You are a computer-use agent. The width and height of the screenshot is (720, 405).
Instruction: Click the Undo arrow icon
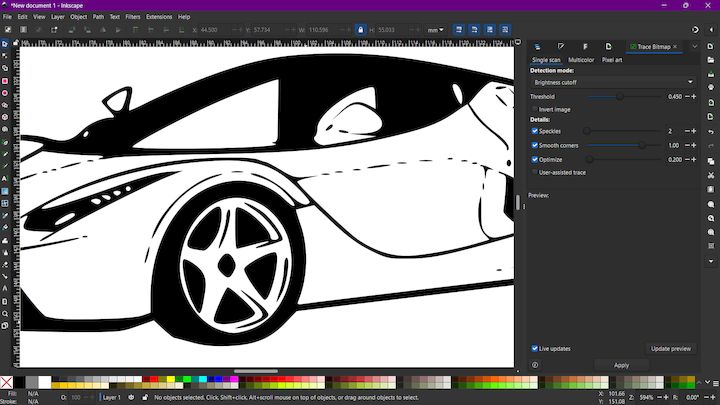710,132
